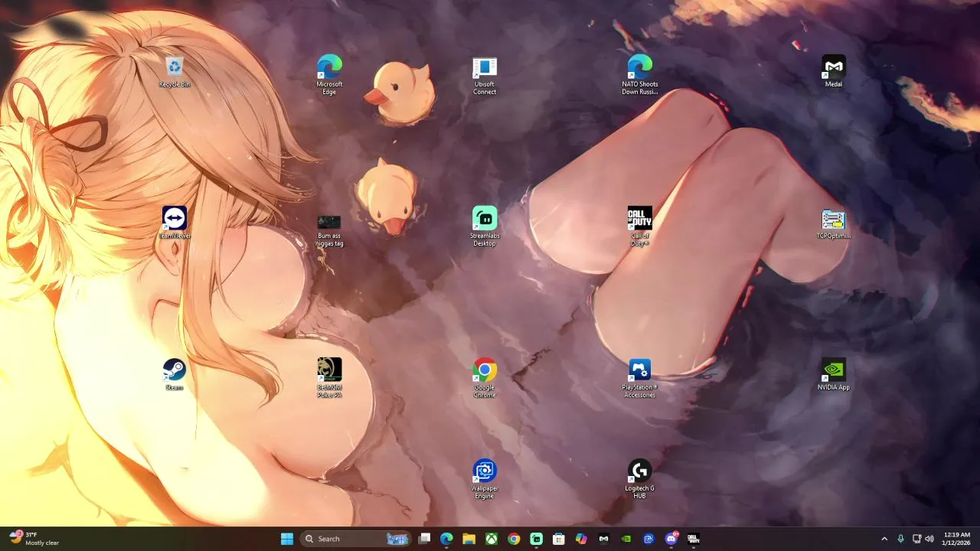Open NVIDIA app from the taskbar
The image size is (980, 551).
[626, 539]
